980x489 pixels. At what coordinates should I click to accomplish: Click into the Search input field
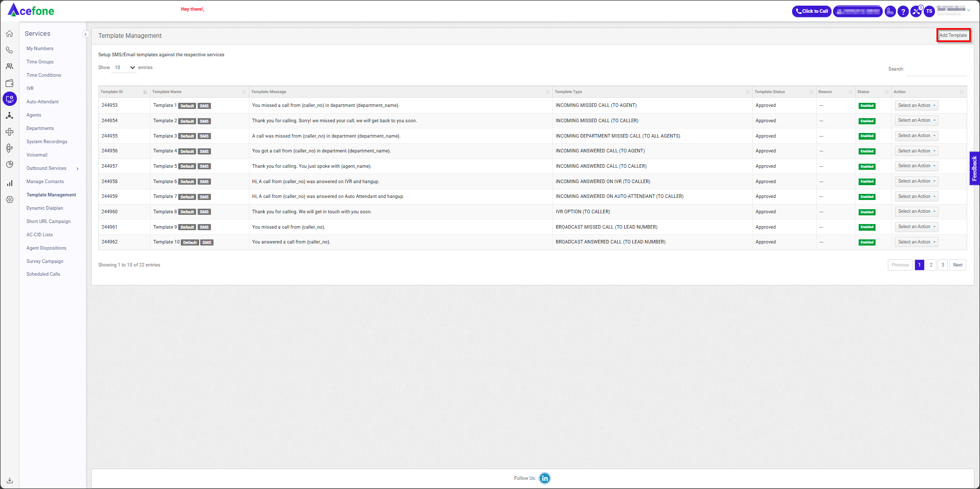(x=936, y=69)
